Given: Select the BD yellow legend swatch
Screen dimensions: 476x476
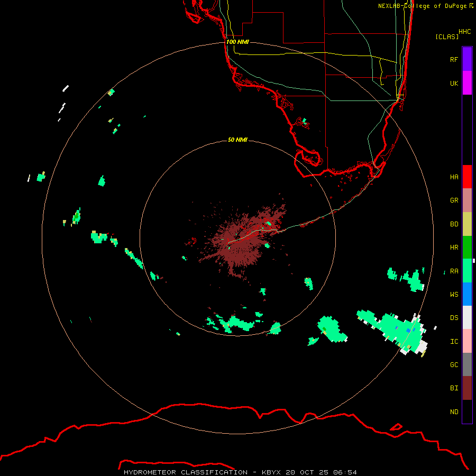Looking at the screenshot, I should (x=467, y=224).
